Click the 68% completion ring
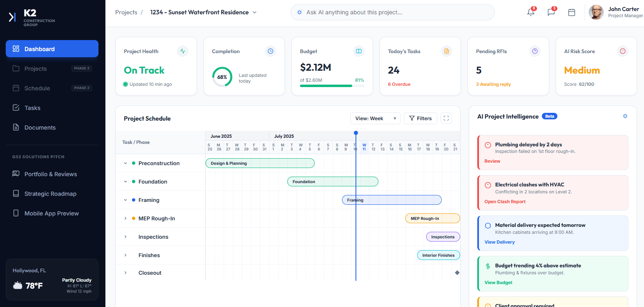The image size is (644, 307). pos(222,77)
